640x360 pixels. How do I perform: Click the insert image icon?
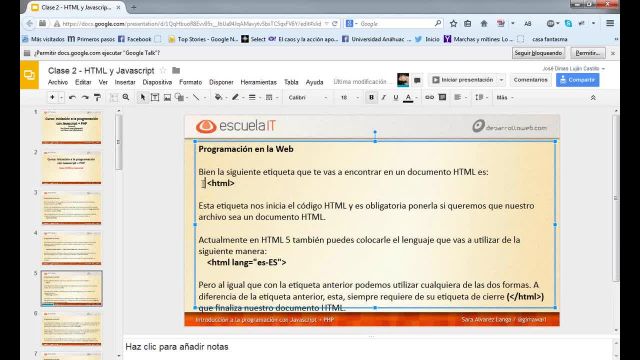167,98
